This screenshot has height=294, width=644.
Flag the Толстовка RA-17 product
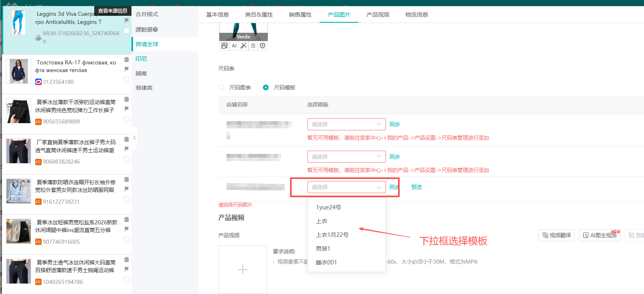point(127,69)
